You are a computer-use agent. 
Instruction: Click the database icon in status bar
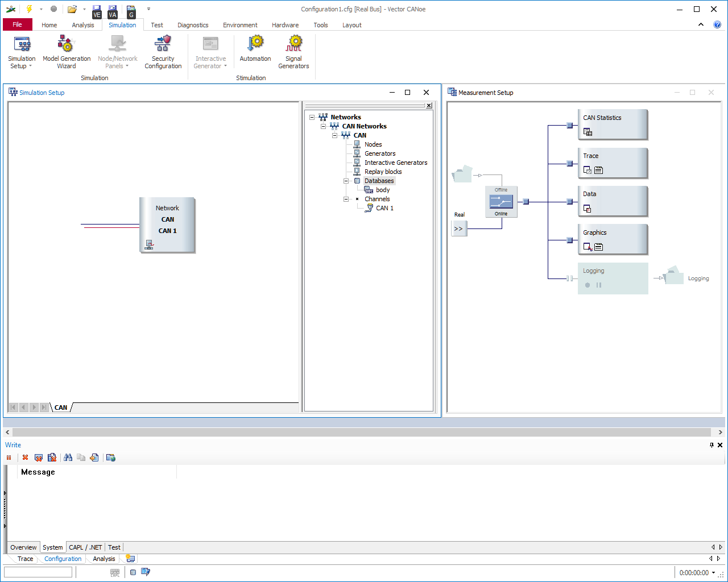[x=133, y=572]
